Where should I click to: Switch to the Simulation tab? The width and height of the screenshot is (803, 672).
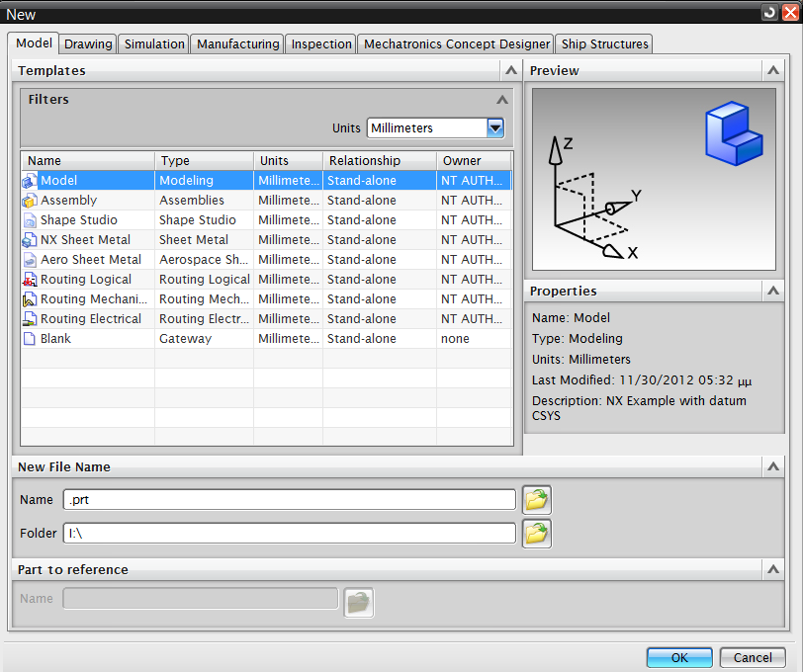point(154,44)
